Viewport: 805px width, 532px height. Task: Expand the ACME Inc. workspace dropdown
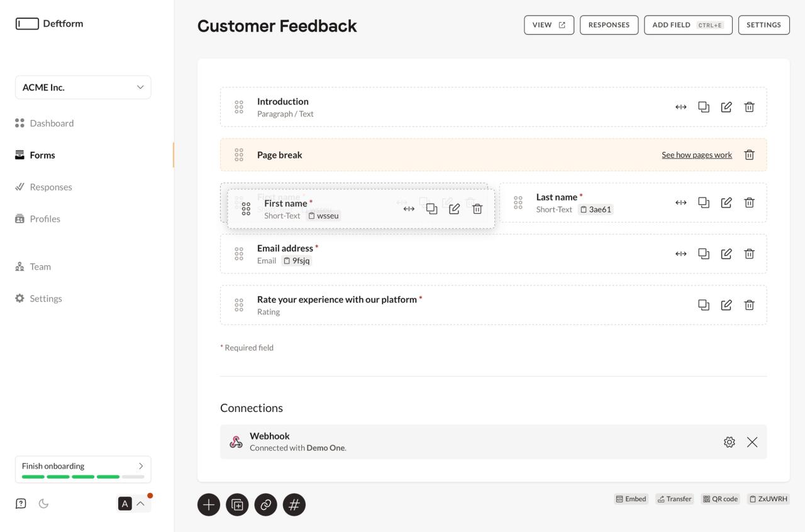(x=83, y=87)
